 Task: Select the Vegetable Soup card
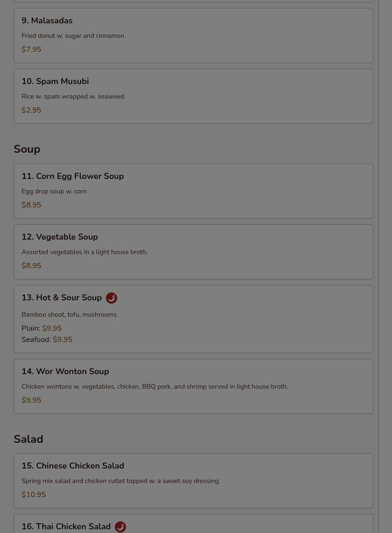(x=193, y=252)
